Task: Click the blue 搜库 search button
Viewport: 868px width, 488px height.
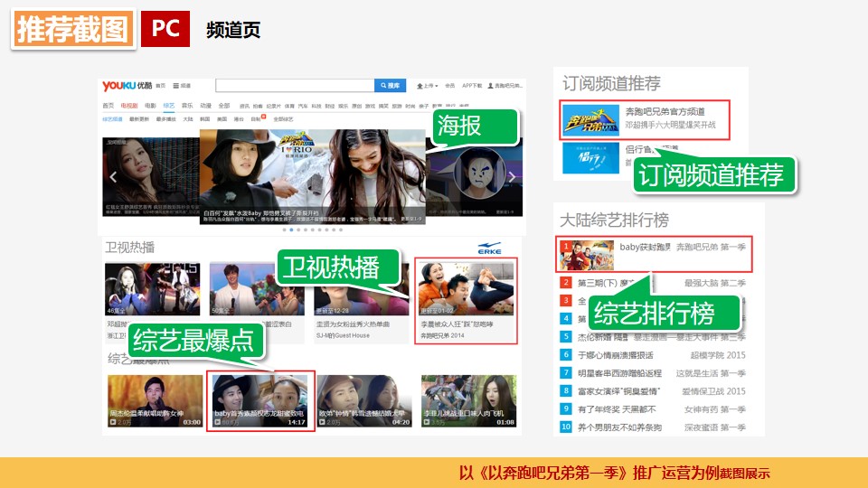Action: click(x=391, y=85)
